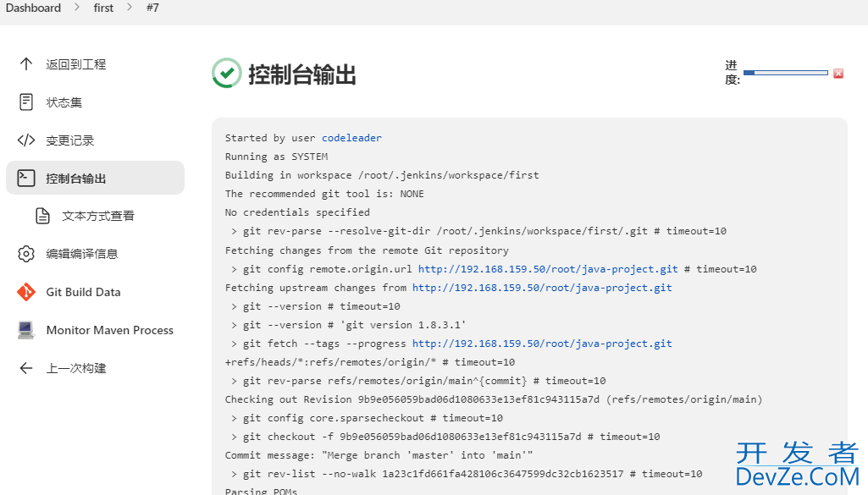This screenshot has height=495, width=868.
Task: Click the left arrow icon beside 上一次构建
Action: [26, 368]
